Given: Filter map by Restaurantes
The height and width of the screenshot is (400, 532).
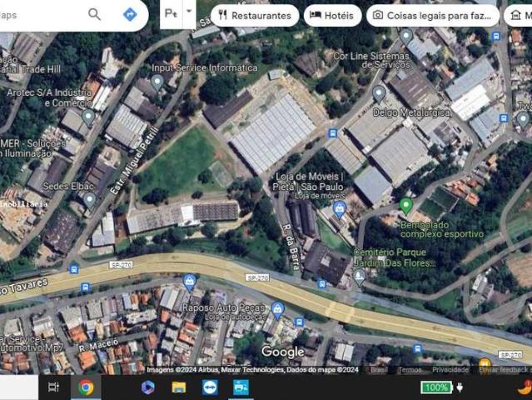Looking at the screenshot, I should point(255,15).
